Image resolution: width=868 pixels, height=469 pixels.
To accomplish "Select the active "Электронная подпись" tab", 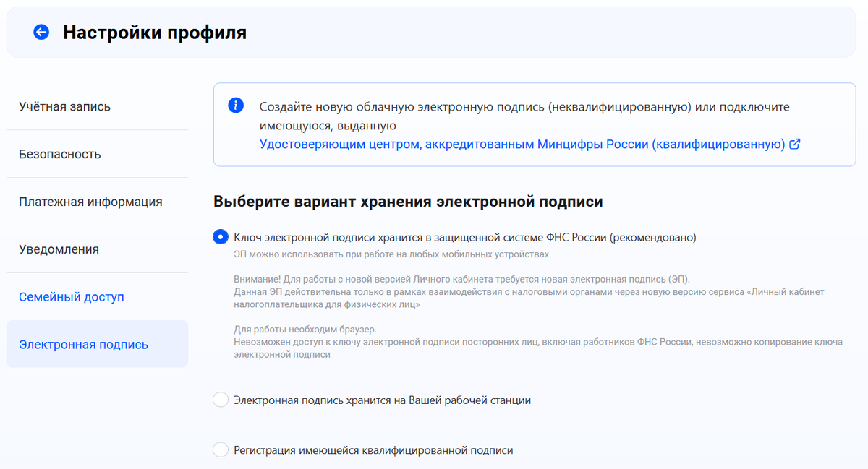I will 77,344.
